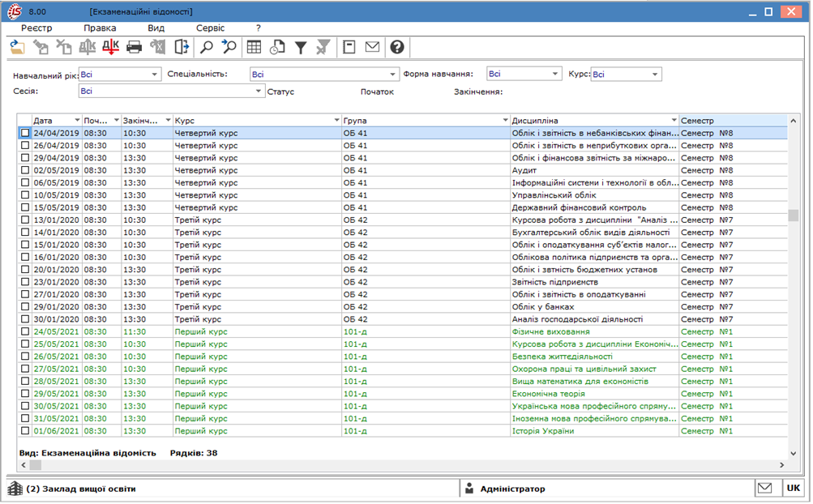
Task: Expand the Курс filter dropdown at top
Action: pos(655,75)
